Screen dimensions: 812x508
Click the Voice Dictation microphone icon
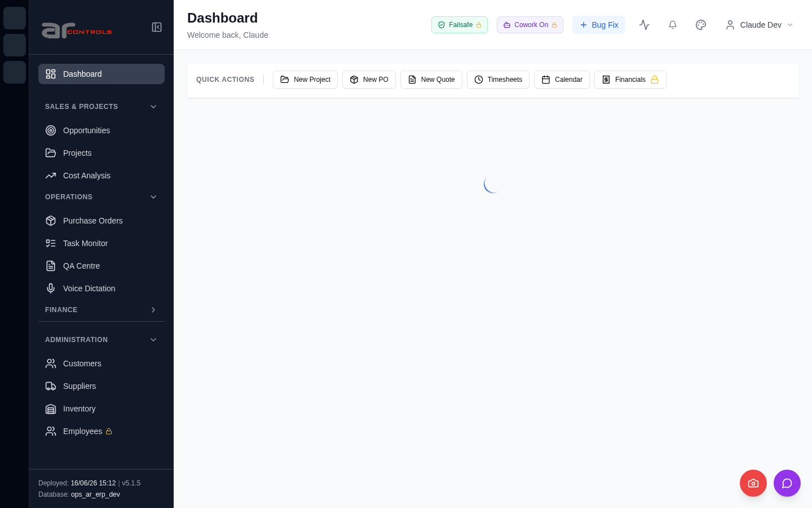point(51,288)
